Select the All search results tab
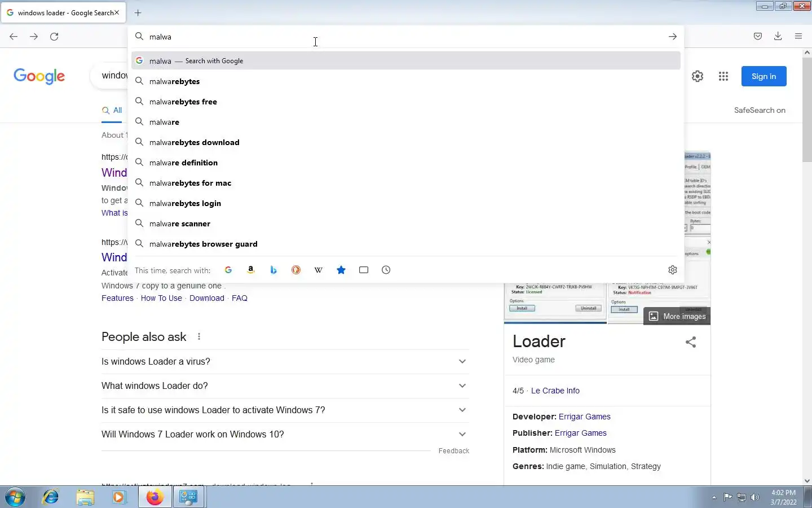Screen dimensions: 812x508 point(112,111)
